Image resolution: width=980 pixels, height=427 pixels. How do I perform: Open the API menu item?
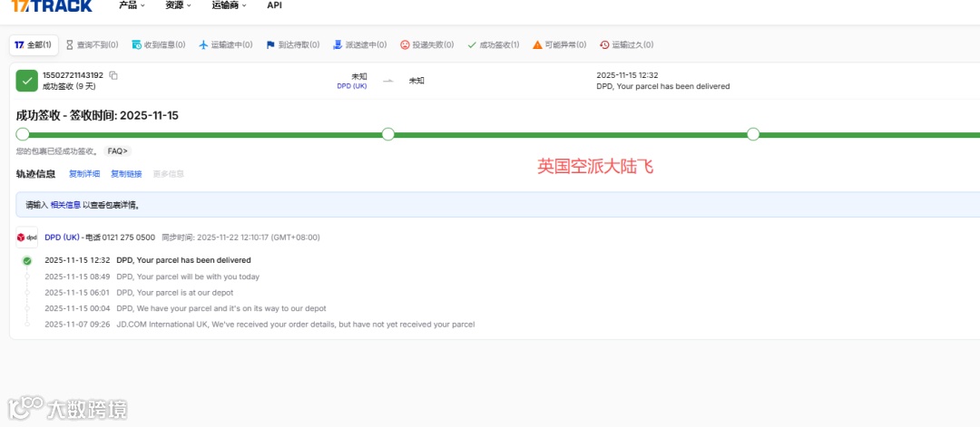tap(274, 5)
